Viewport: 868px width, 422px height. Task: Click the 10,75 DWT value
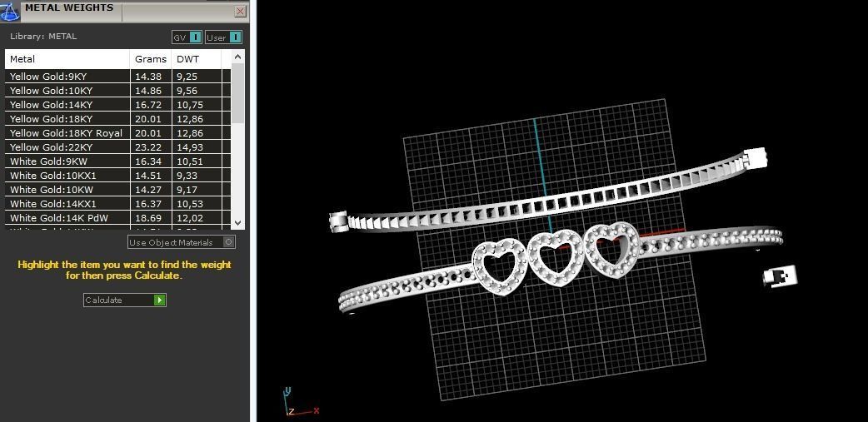[x=190, y=105]
